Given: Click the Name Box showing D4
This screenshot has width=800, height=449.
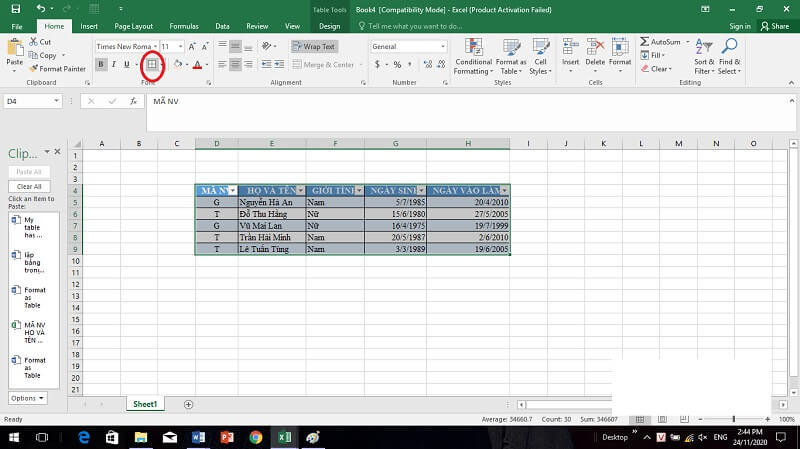Looking at the screenshot, I should [x=30, y=101].
